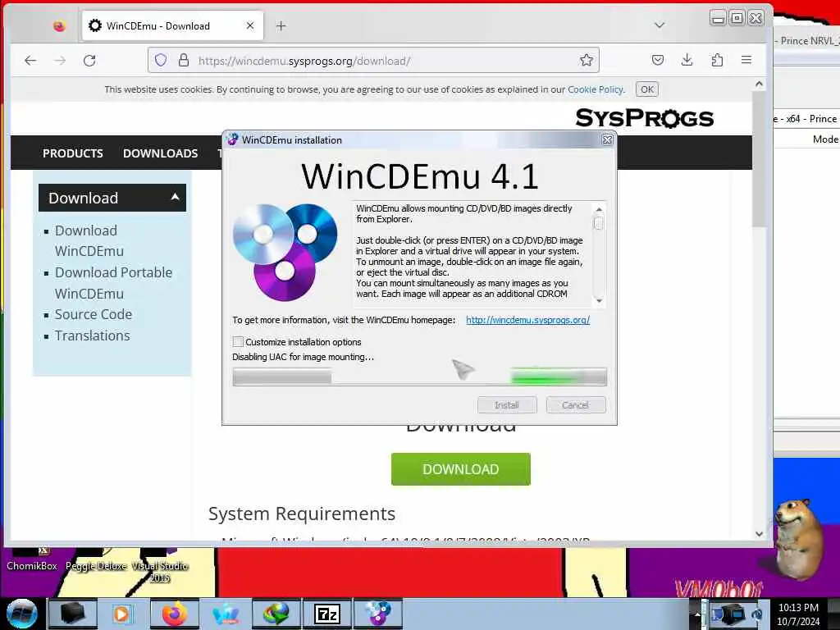This screenshot has width=840, height=630.
Task: Open the DOWNLOADS menu
Action: (x=160, y=153)
